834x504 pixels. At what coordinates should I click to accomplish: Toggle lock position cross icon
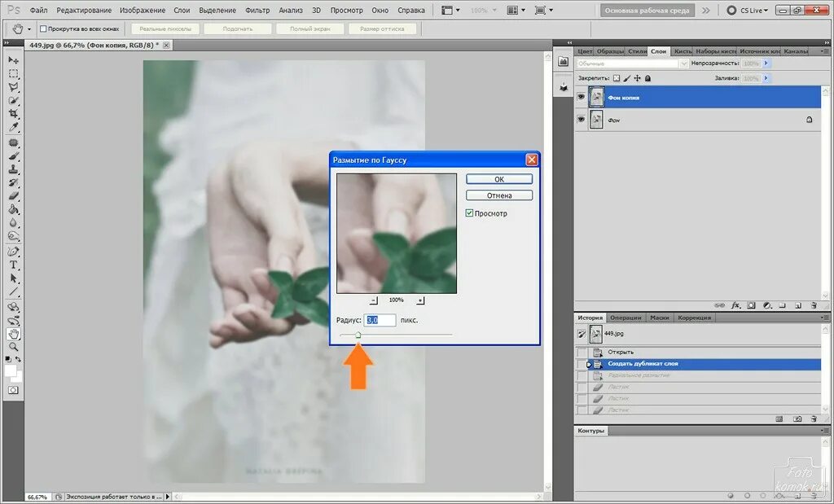click(637, 78)
